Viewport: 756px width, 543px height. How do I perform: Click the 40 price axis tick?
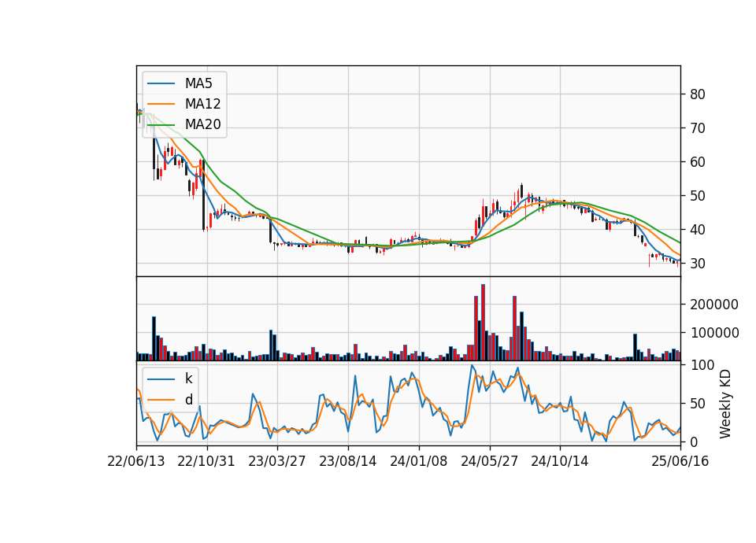click(x=698, y=230)
